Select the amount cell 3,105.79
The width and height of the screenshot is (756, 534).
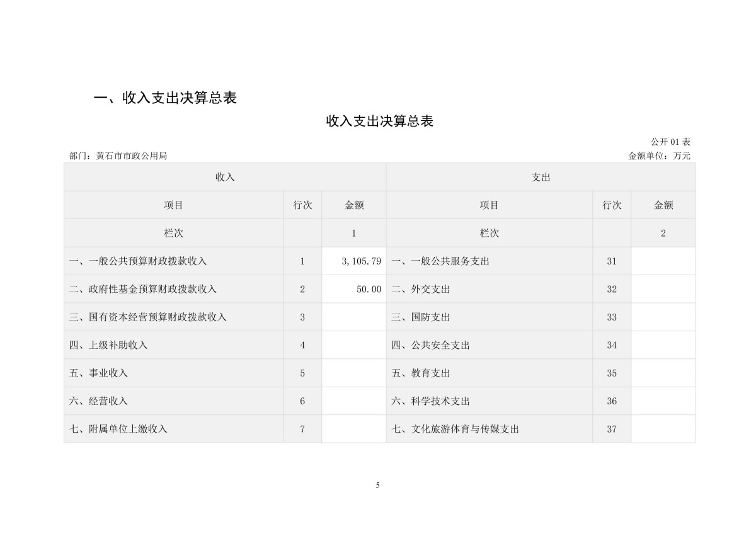361,261
